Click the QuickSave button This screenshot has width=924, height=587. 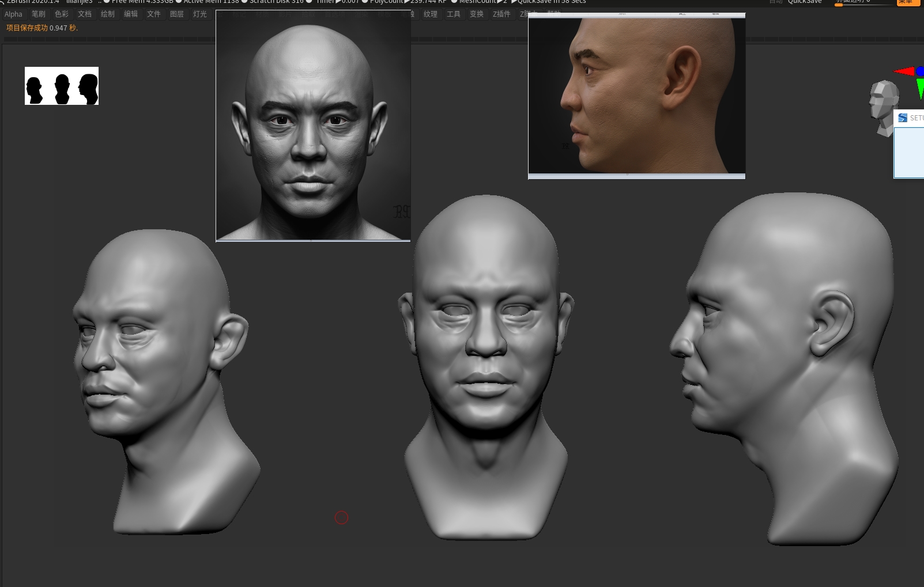pos(805,2)
